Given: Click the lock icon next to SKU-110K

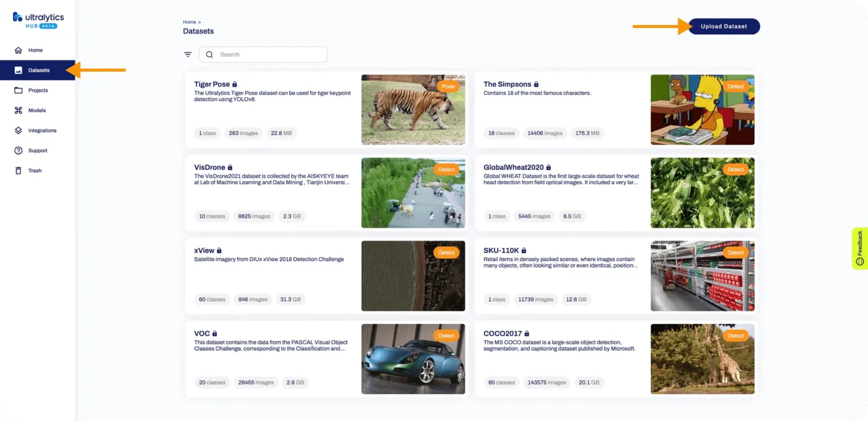Looking at the screenshot, I should pos(524,251).
